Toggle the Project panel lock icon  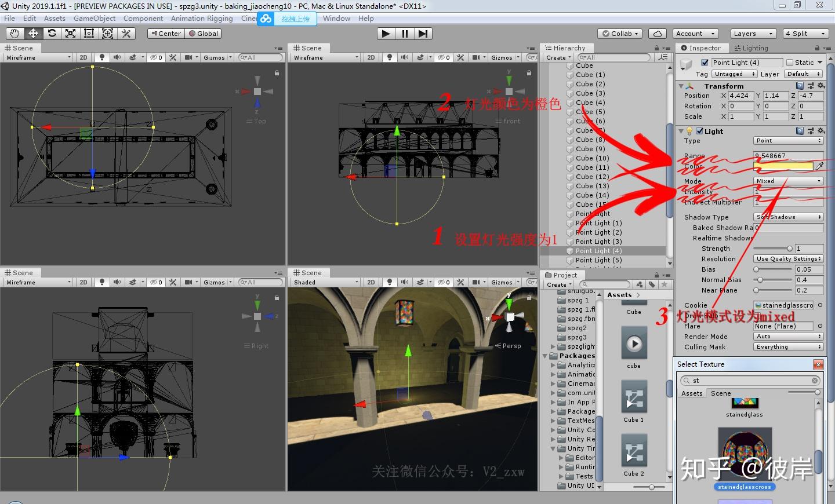point(656,275)
